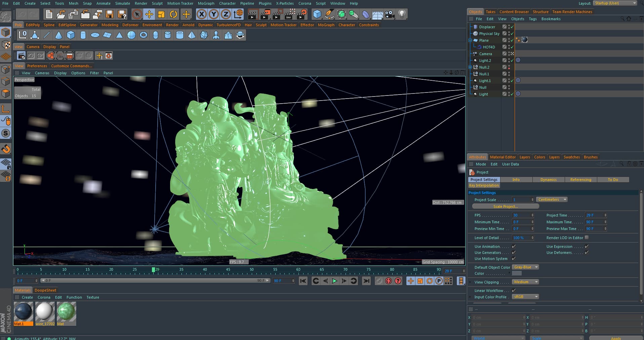The image size is (644, 340).
Task: Select the Live Selection arrow tool
Action: tap(137, 14)
